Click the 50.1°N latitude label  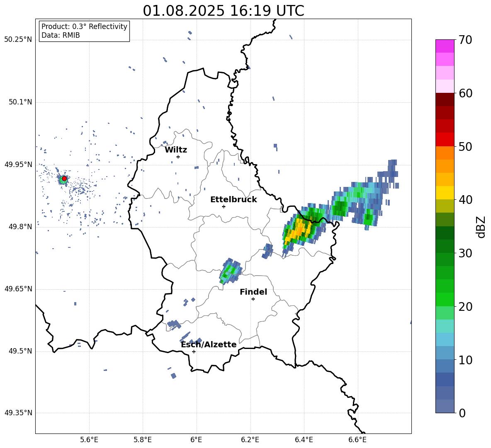(20, 102)
